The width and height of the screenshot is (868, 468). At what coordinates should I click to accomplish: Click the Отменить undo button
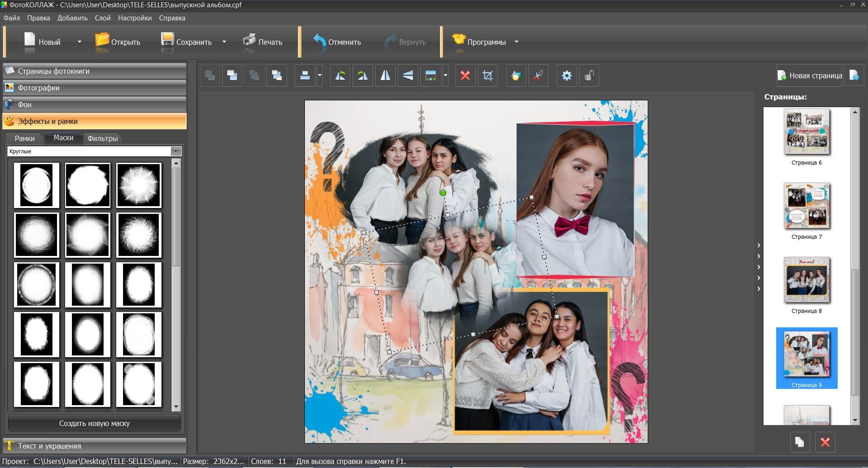coord(337,42)
